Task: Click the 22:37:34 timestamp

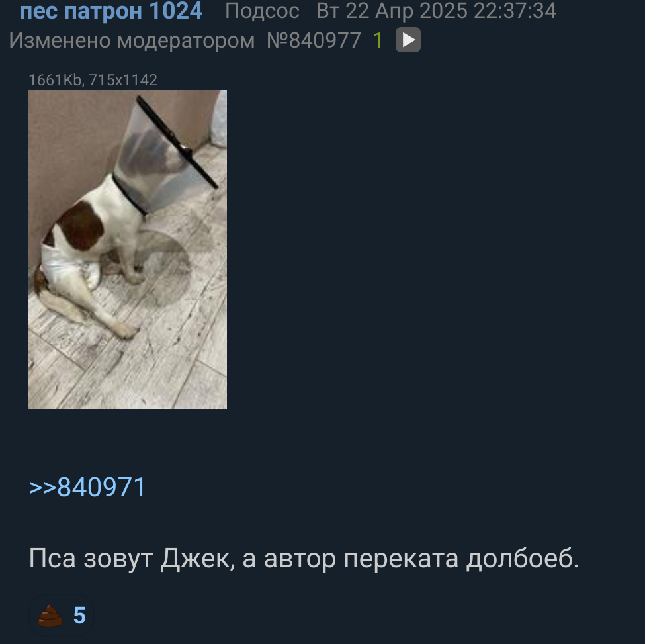Action: pos(515,11)
